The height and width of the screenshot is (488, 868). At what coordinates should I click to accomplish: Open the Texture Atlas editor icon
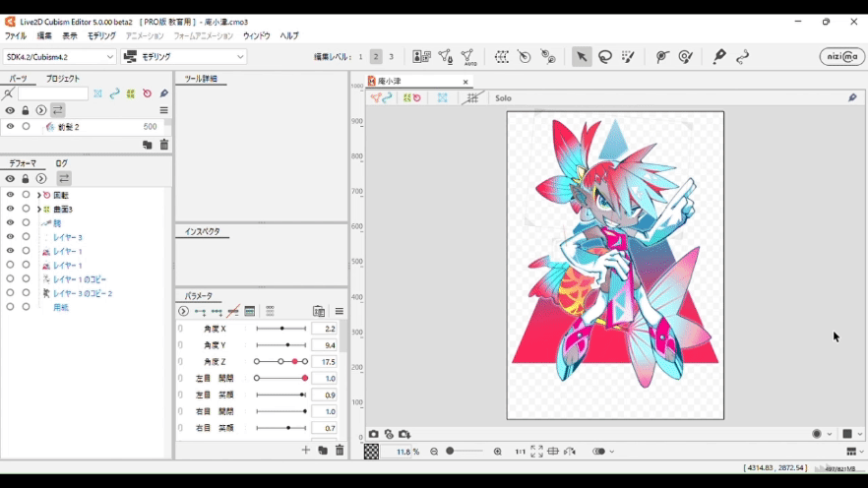click(x=421, y=56)
